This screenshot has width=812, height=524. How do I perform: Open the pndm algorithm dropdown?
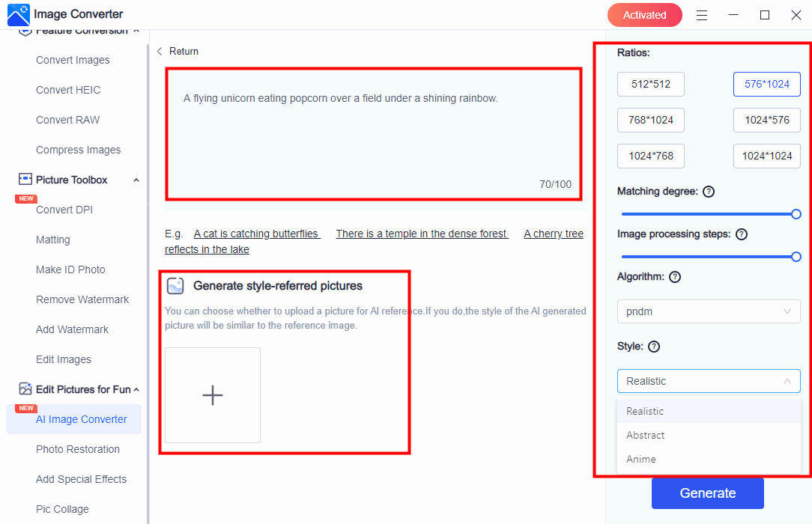708,311
